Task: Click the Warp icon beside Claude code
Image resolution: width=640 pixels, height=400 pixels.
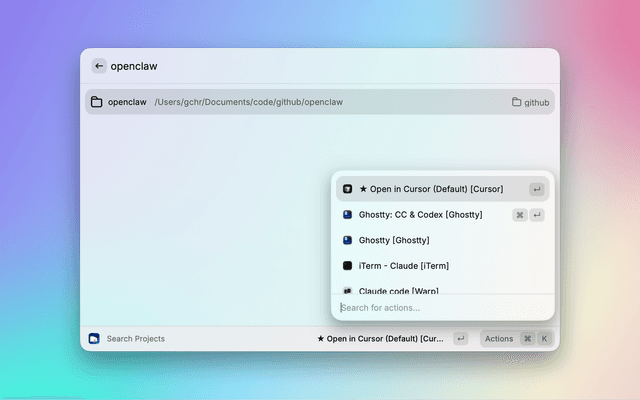Action: click(347, 289)
